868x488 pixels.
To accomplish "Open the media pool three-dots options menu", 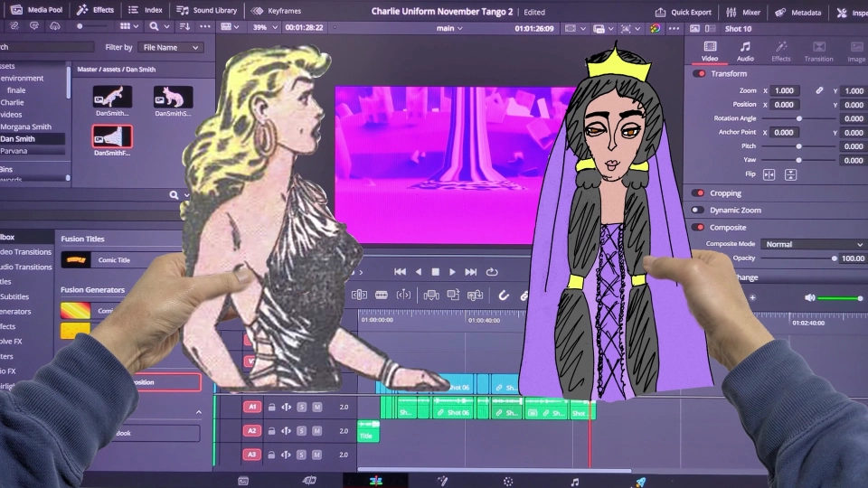I will coord(205,26).
